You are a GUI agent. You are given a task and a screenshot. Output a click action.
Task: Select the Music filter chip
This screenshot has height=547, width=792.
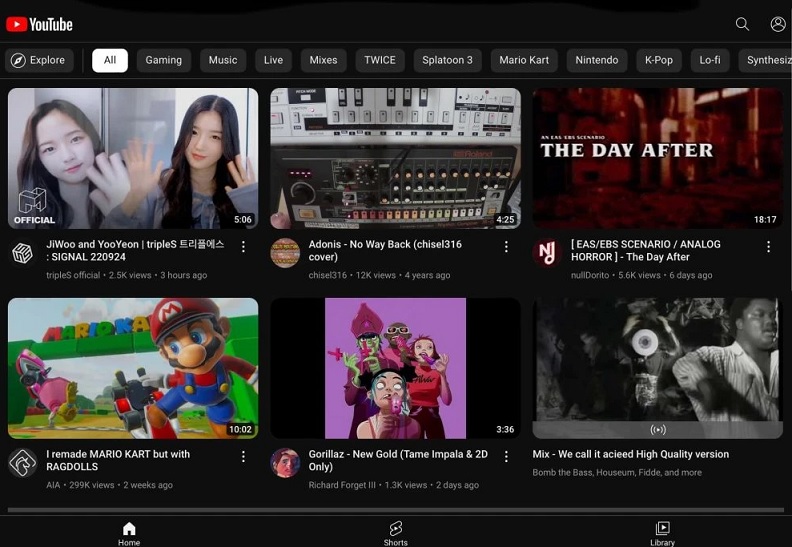[x=223, y=60]
